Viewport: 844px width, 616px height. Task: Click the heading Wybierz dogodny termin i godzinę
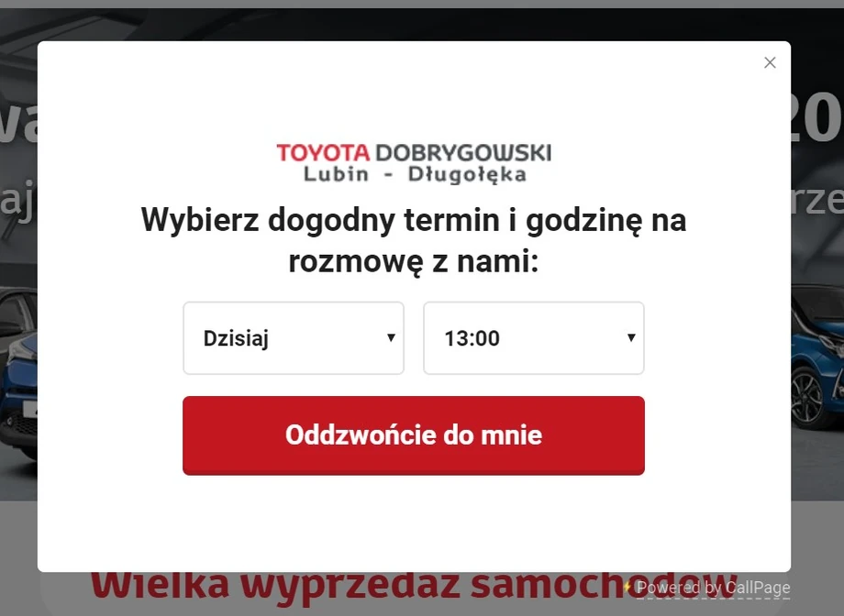click(414, 219)
